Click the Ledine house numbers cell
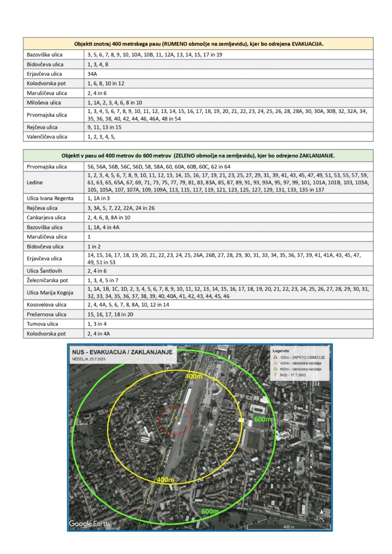392x554 pixels. pos(229,182)
